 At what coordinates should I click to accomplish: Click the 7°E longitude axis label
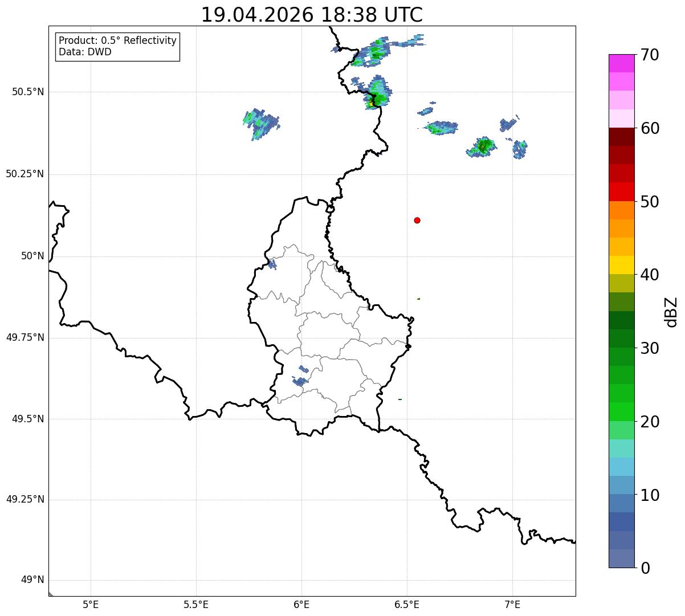click(x=512, y=604)
